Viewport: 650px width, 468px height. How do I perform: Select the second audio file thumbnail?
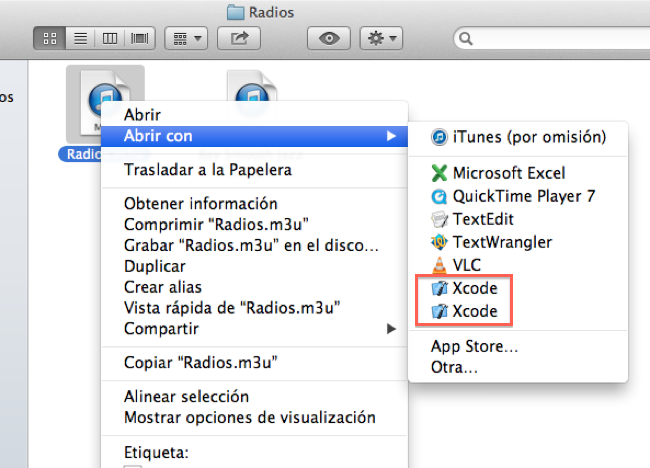(x=252, y=87)
